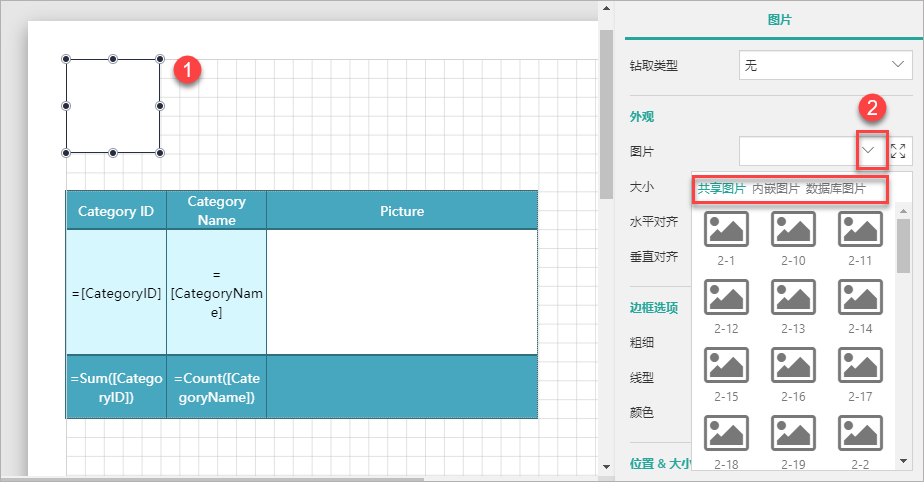Select the 2-1 shared image thumbnail
The image size is (924, 482).
pyautogui.click(x=726, y=229)
